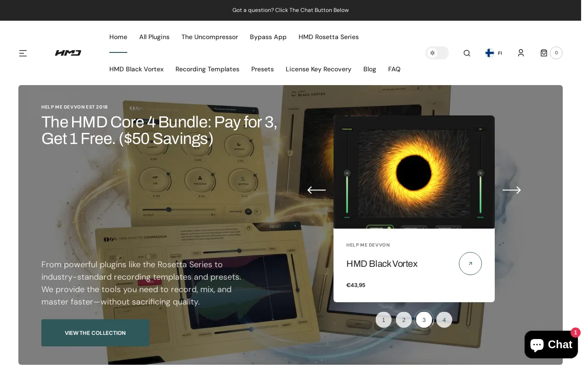The height and width of the screenshot is (368, 588).
Task: Open the HMD Black Vortex product link
Action: (x=382, y=264)
